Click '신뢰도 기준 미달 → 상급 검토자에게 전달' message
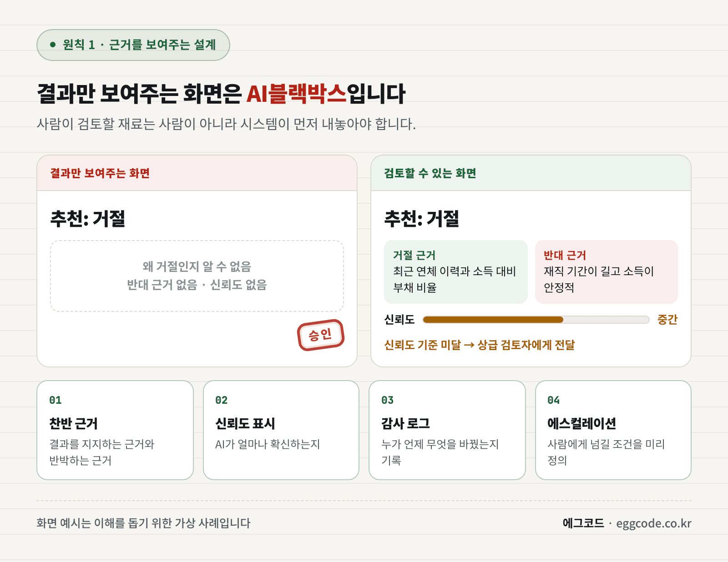Screen dimensions: 728x562 click(480, 345)
